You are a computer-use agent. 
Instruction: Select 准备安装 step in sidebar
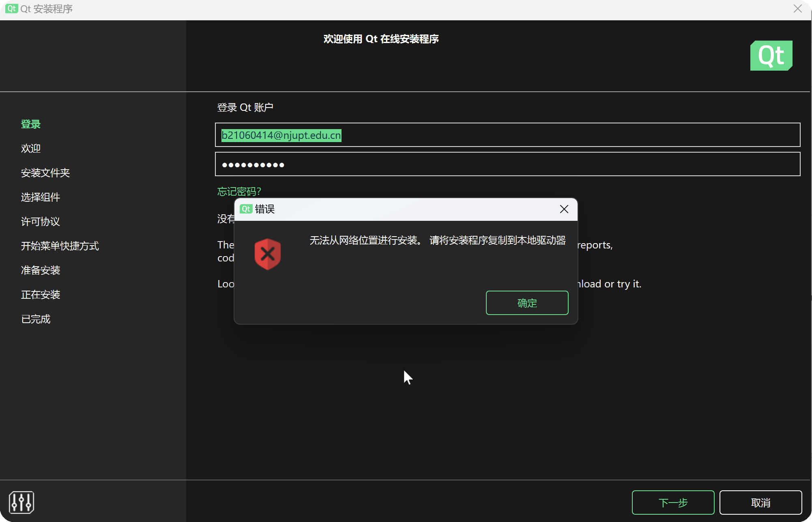tap(41, 270)
